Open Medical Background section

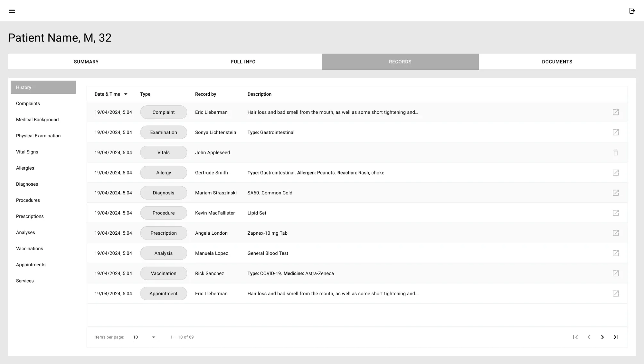pyautogui.click(x=43, y=120)
